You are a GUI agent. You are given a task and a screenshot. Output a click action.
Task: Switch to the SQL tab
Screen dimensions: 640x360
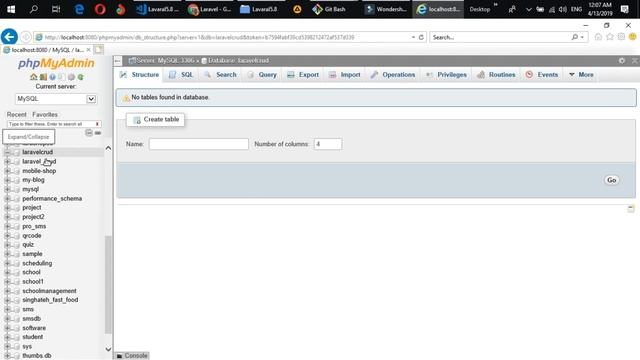(x=181, y=75)
